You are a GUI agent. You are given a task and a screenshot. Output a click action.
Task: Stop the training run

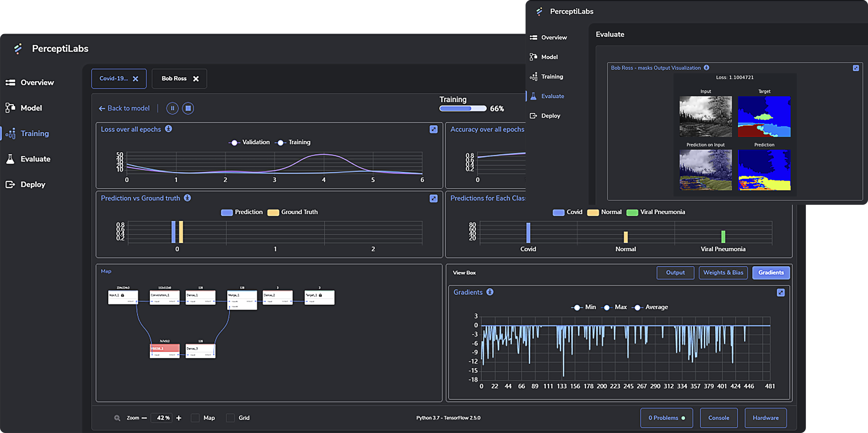[x=188, y=108]
